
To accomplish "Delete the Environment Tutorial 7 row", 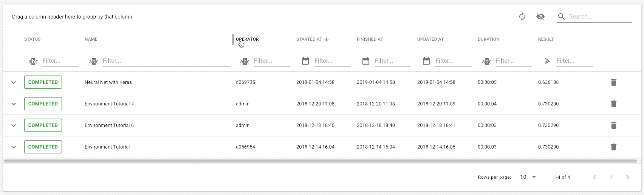I will pos(614,104).
